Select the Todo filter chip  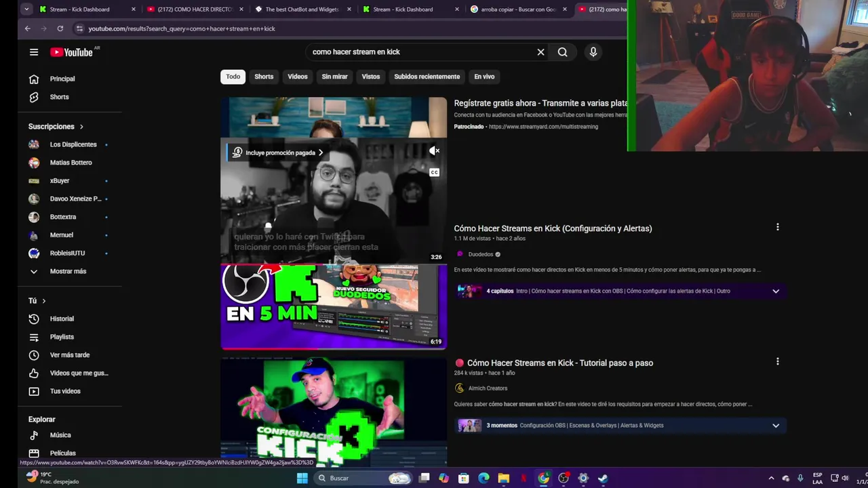[x=233, y=77]
